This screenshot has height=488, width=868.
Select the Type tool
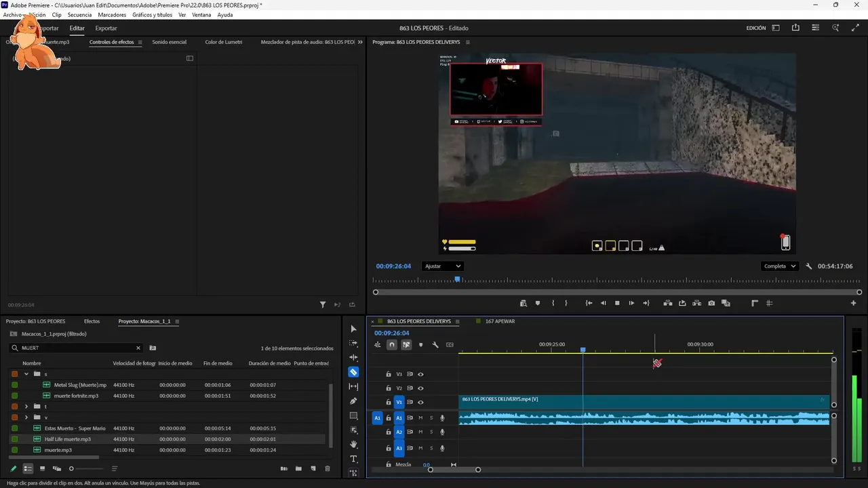click(x=353, y=459)
